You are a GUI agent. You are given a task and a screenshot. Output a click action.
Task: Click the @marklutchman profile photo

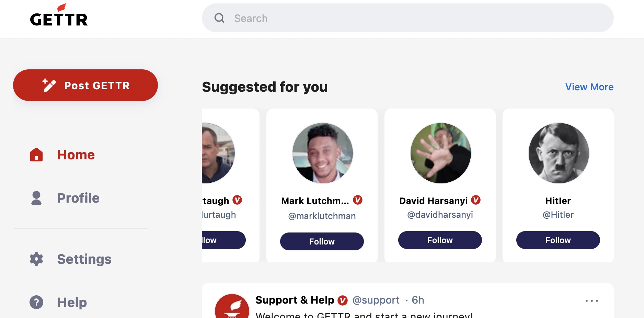(x=322, y=153)
